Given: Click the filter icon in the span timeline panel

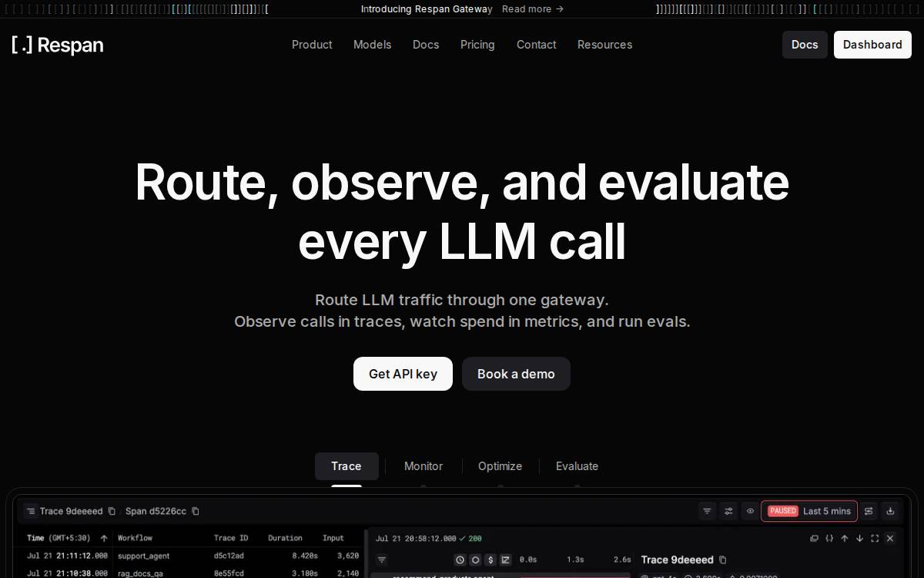Looking at the screenshot, I should click(x=381, y=560).
